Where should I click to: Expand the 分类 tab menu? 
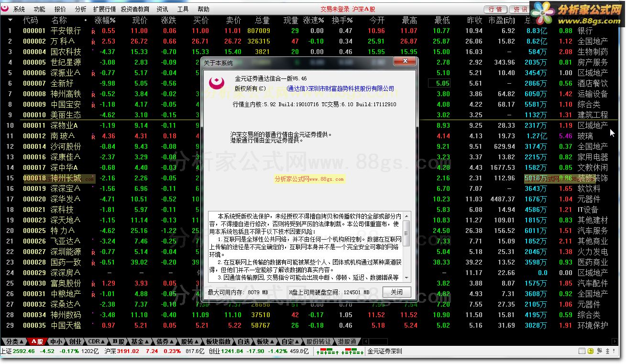[13, 342]
